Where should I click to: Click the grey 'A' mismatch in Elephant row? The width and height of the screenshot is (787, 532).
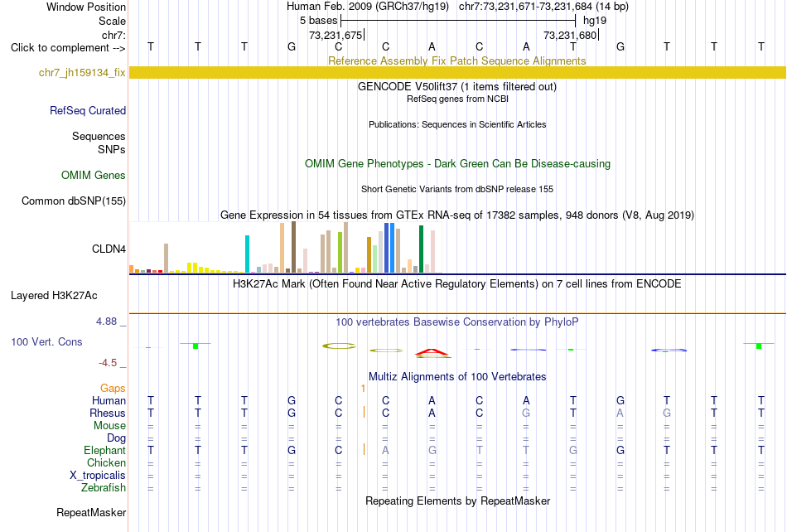click(x=385, y=450)
